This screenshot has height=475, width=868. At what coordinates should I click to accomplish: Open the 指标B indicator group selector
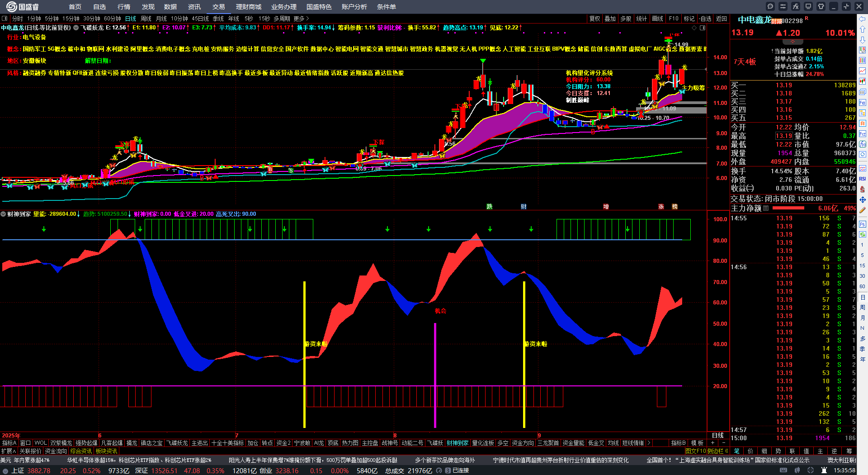(x=679, y=443)
